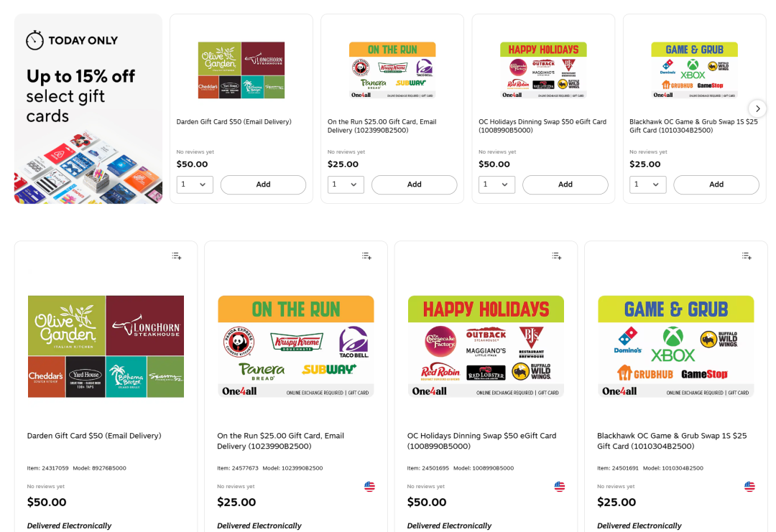Click add-to-list icon on OC Holidays card
Screen dimensions: 776x532
point(557,256)
